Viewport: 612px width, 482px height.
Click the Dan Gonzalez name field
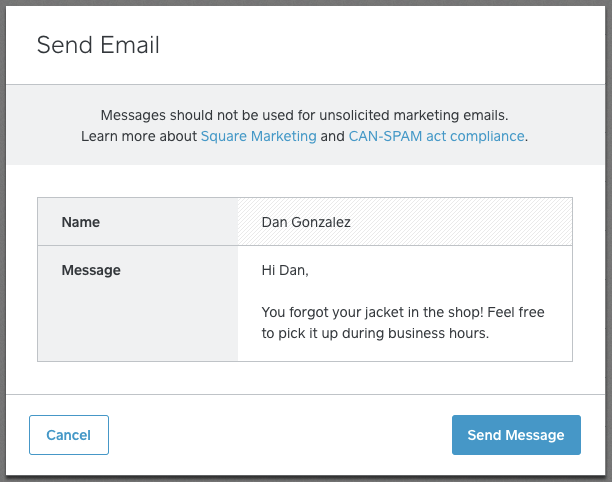[x=404, y=221]
